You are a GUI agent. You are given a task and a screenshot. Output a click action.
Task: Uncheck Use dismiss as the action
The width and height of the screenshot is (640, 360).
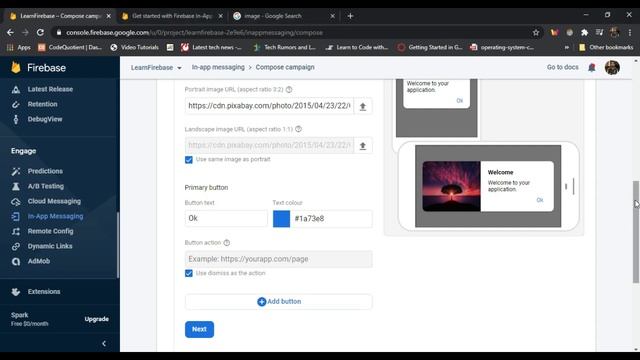(189, 273)
